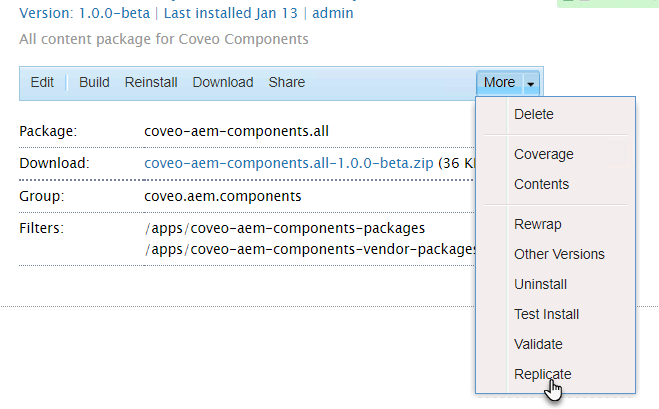Screen dimensions: 659x409
Task: Toggle the More dropdown arrow
Action: tap(531, 84)
